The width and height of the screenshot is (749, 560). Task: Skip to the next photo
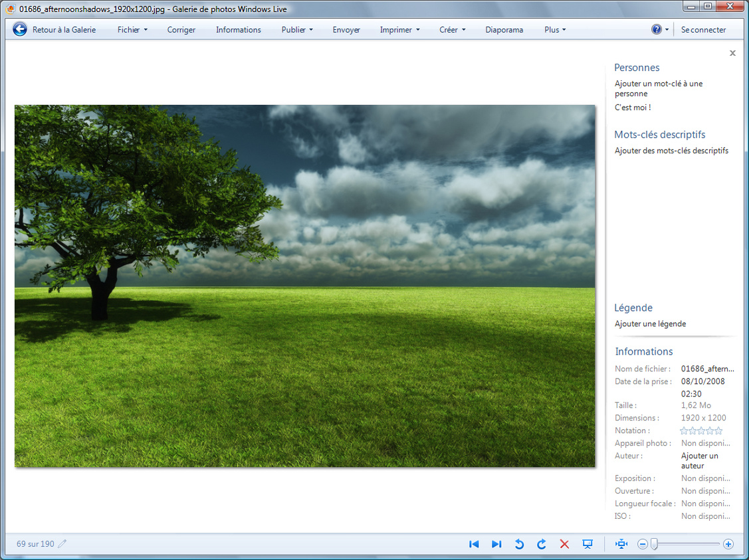(496, 544)
